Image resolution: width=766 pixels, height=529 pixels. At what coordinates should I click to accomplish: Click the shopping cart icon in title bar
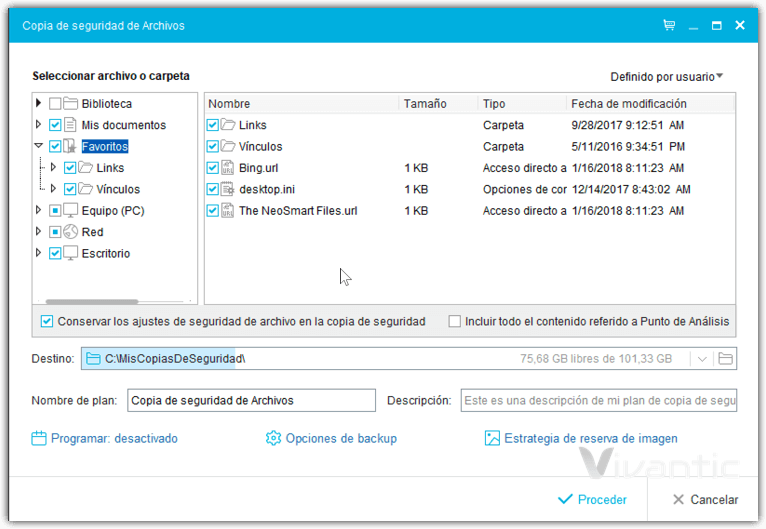click(669, 25)
